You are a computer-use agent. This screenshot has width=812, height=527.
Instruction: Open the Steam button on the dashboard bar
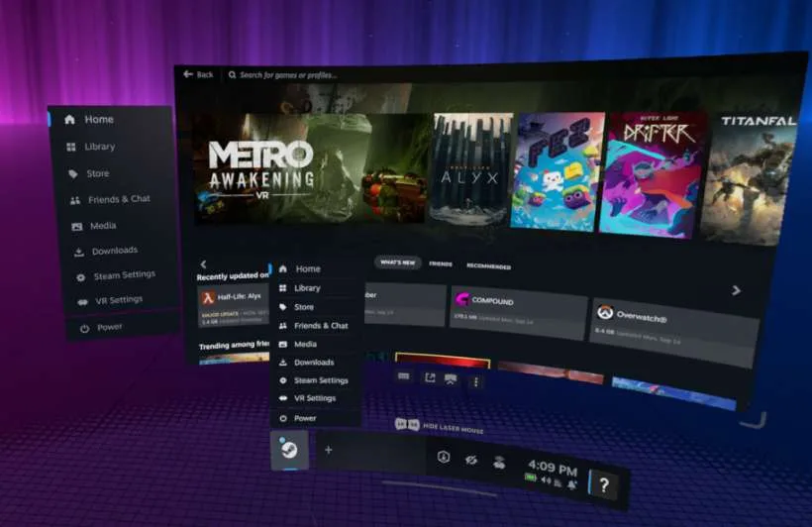[290, 450]
